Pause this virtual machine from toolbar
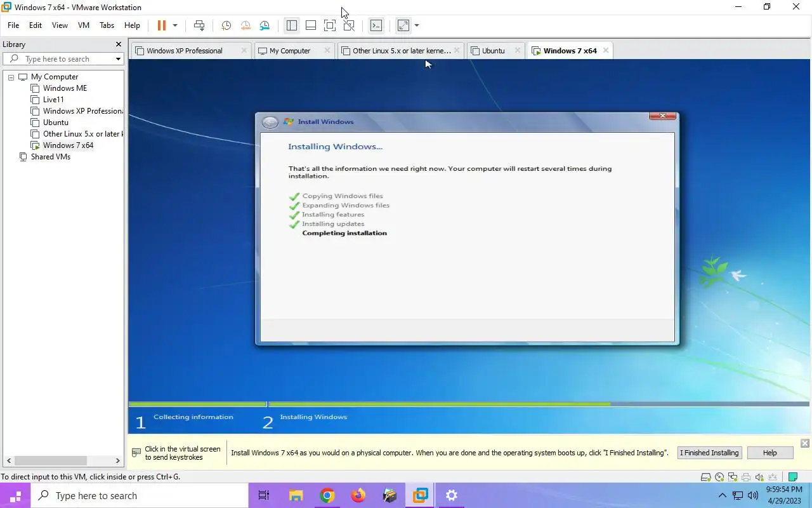 click(x=161, y=25)
